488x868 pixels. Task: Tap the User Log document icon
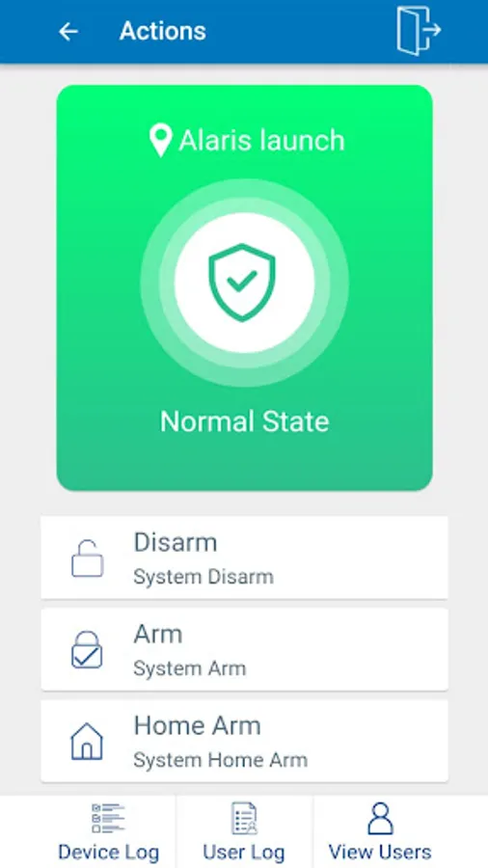(244, 818)
